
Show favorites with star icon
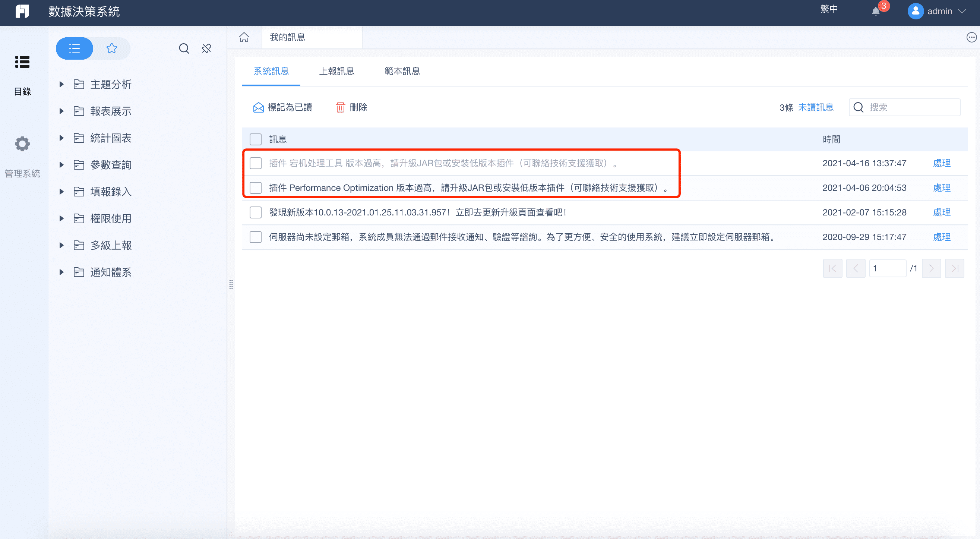(111, 48)
